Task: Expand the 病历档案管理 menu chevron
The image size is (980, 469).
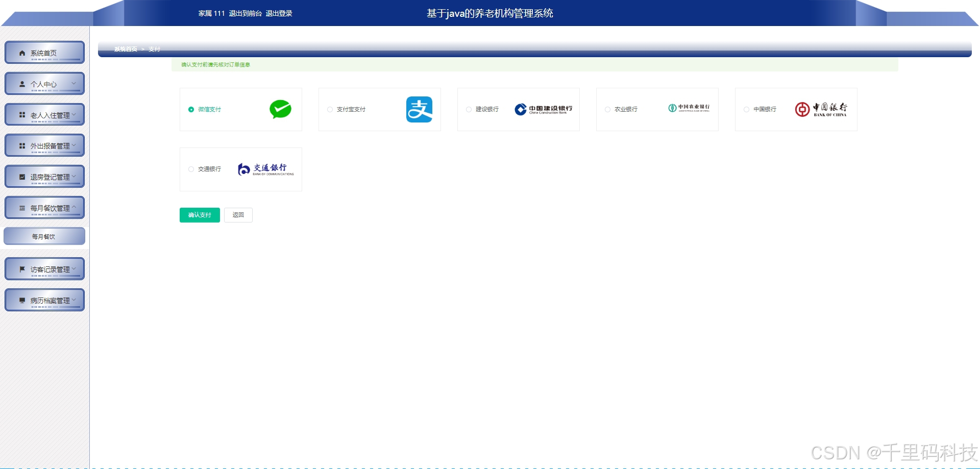Action: click(74, 300)
